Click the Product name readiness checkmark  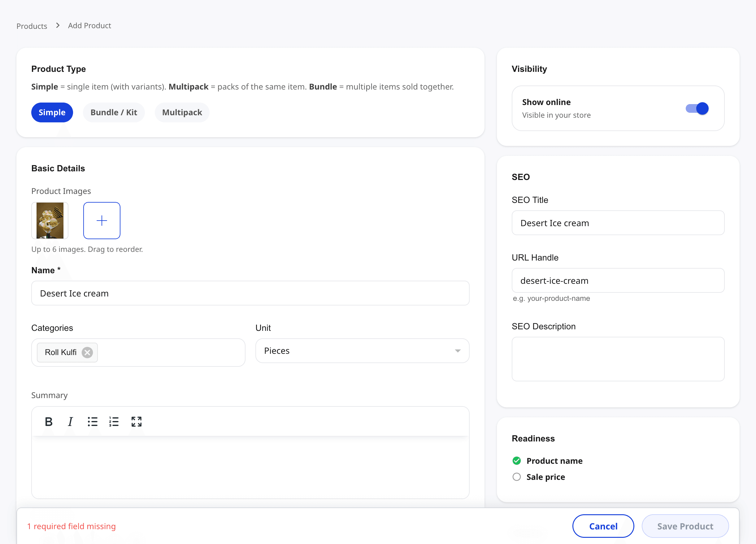point(517,461)
